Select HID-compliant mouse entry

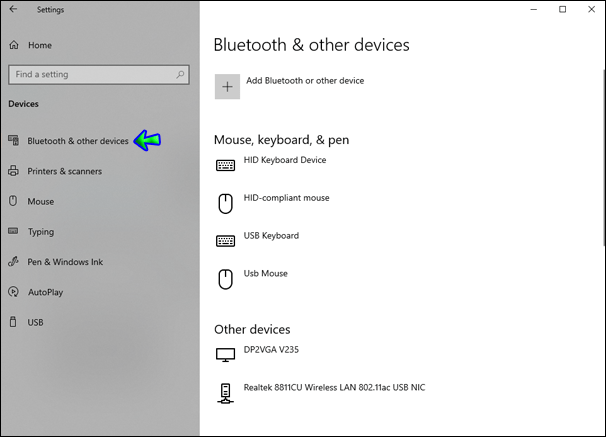[x=286, y=198]
